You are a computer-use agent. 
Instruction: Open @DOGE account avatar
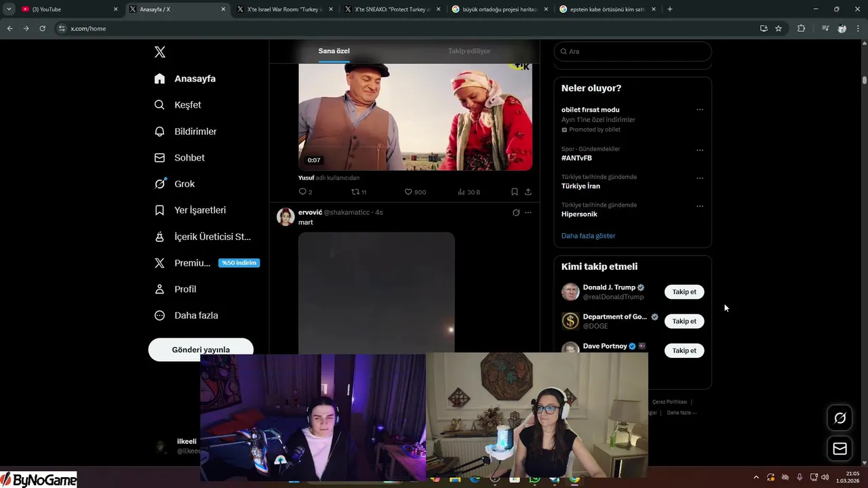click(x=570, y=321)
